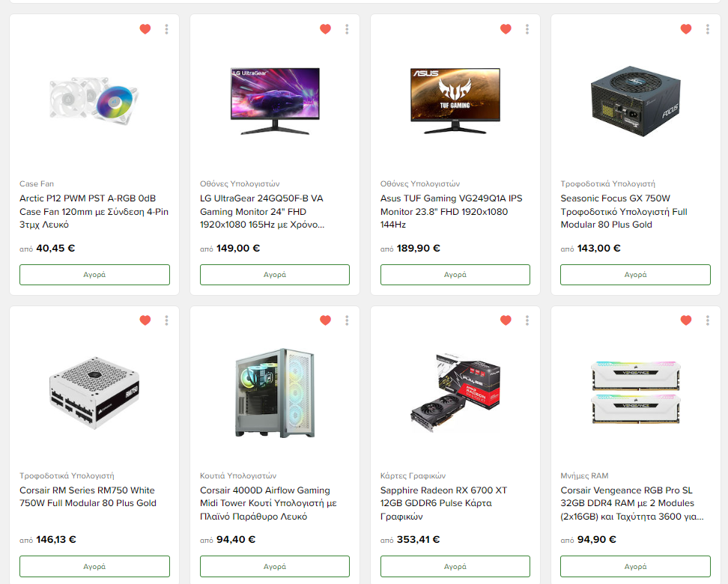Remove Asus TUF Gaming monitor from favorites
Viewport: 728px width, 584px height.
pyautogui.click(x=506, y=29)
